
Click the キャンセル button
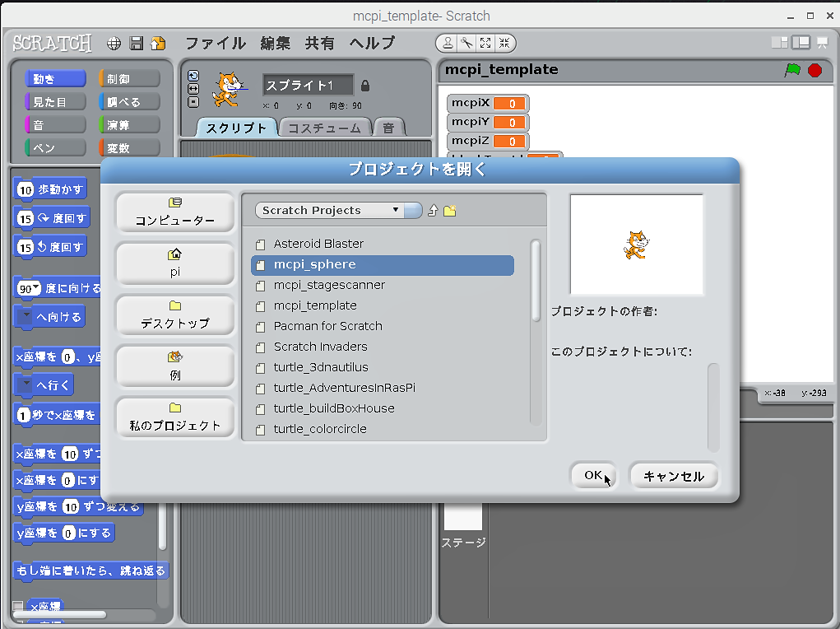click(674, 476)
